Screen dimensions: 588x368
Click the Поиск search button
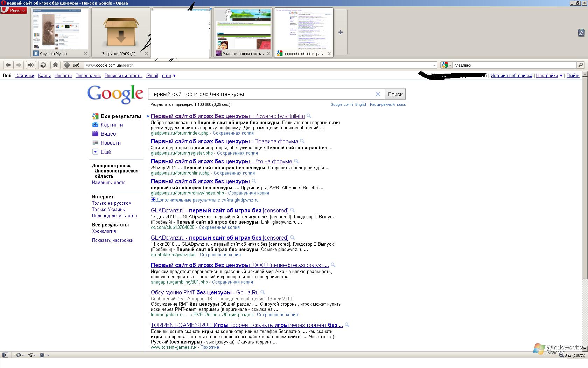pos(395,94)
